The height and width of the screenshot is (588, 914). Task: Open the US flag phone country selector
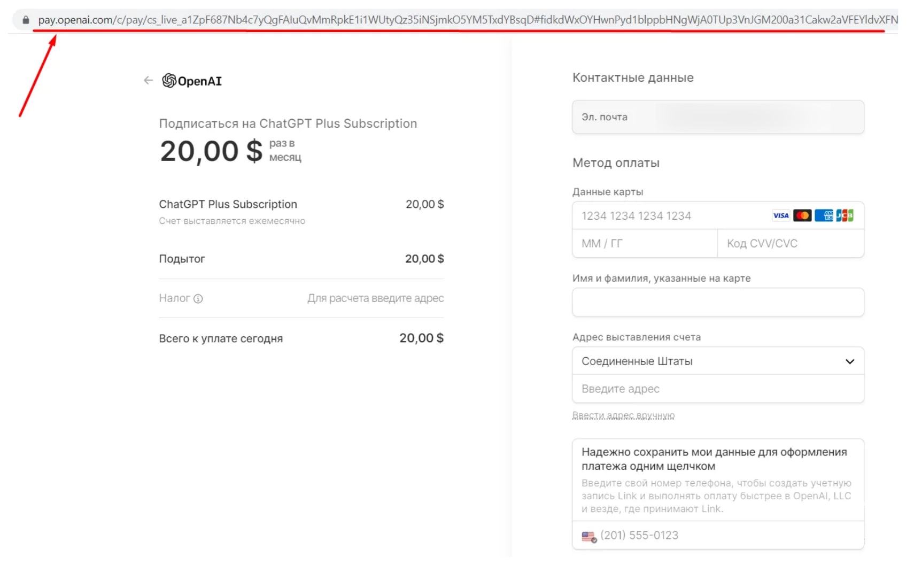coord(589,536)
